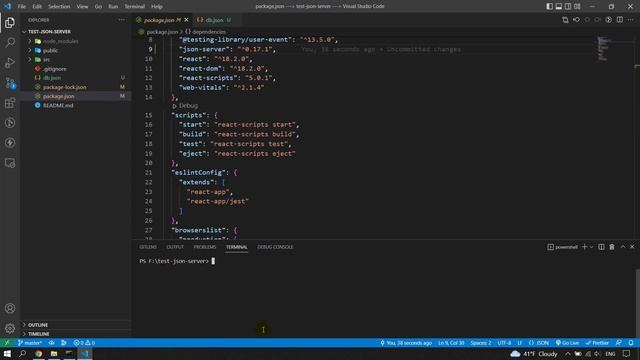Click Ln 9, Col 30 in status bar
This screenshot has height=360, width=640.
pyautogui.click(x=451, y=343)
